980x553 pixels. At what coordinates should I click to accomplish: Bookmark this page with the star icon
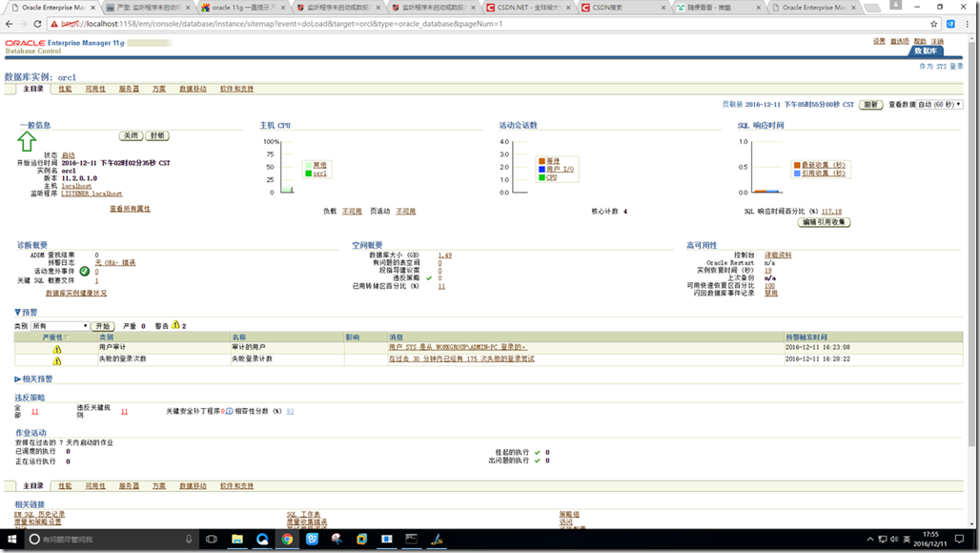933,24
